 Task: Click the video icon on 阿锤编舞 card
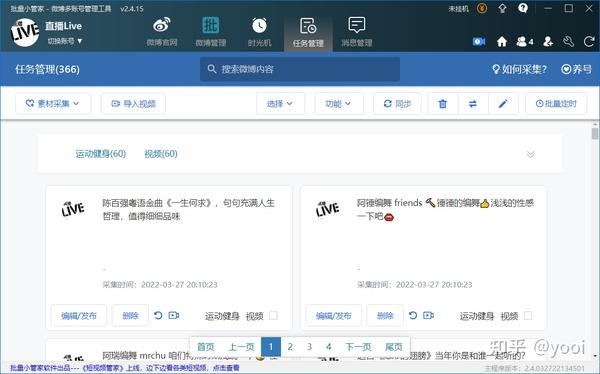428,315
